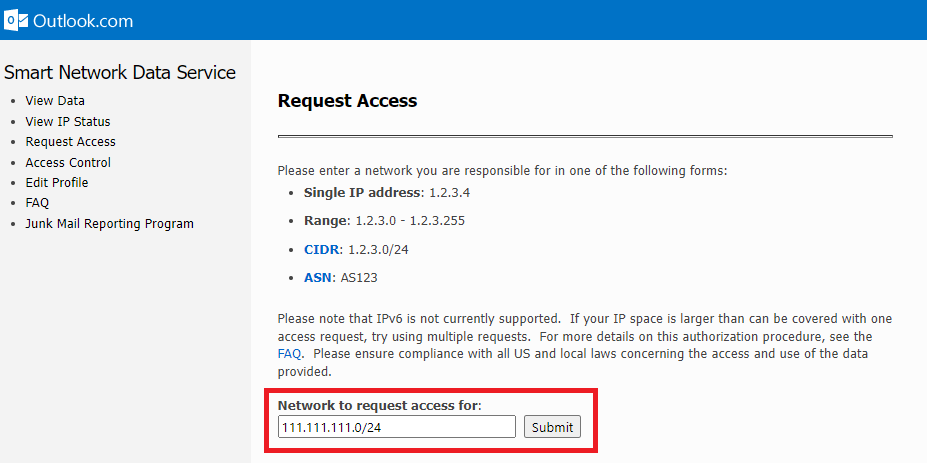Open View Data in the sidebar
The height and width of the screenshot is (463, 927).
point(55,101)
